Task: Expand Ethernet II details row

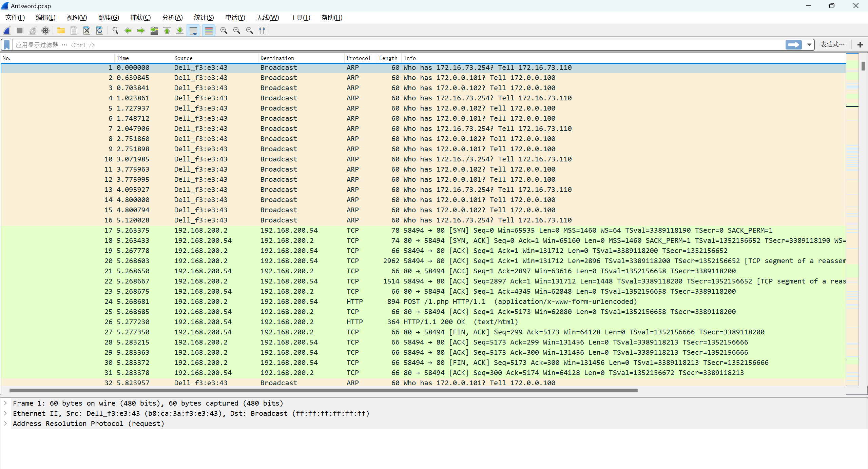Action: pyautogui.click(x=5, y=413)
